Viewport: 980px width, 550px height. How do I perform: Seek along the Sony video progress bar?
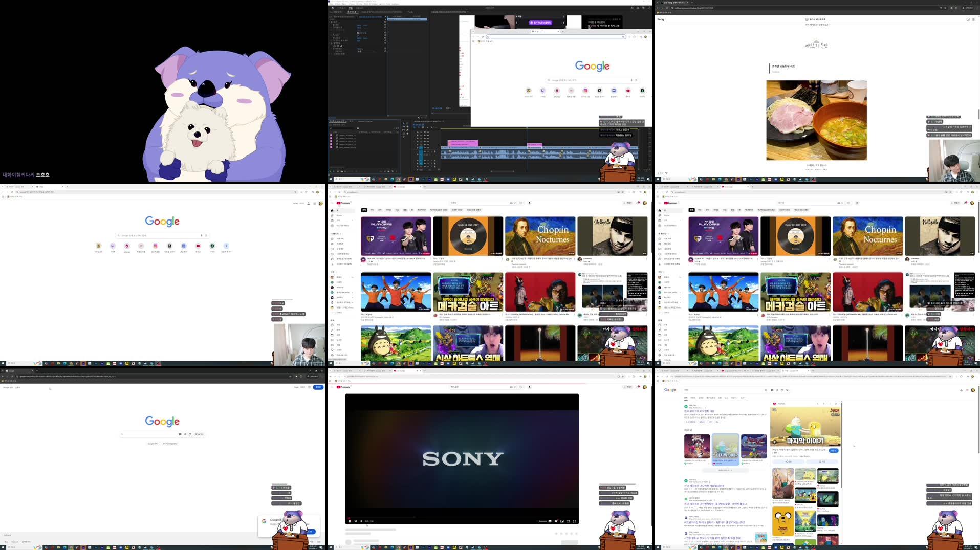pos(462,518)
